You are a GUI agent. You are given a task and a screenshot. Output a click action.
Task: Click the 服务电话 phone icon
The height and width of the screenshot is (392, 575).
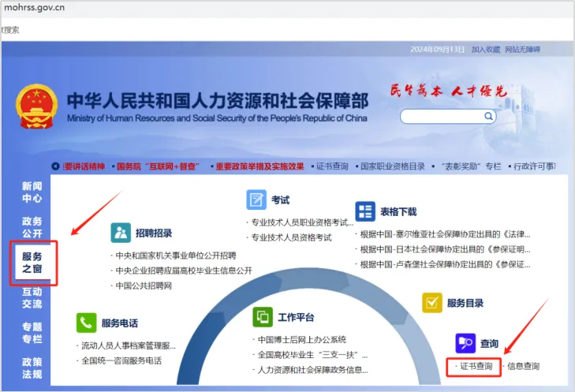pos(86,323)
